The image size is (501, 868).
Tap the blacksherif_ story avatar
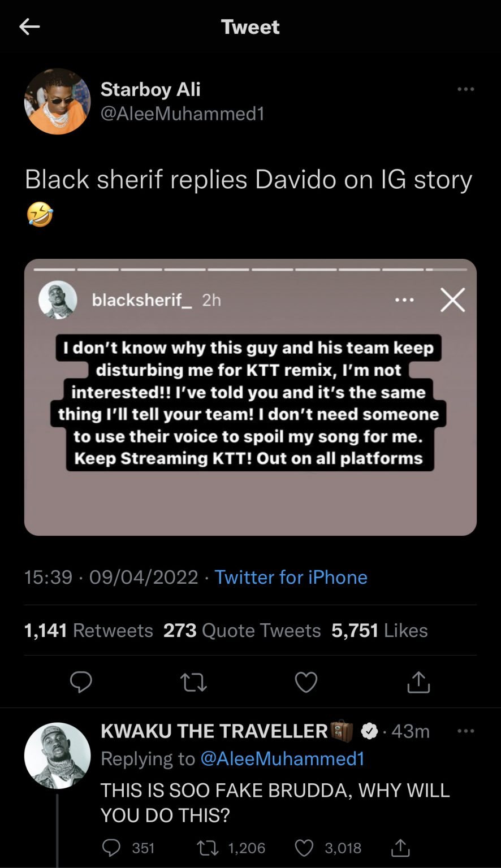coord(58,300)
